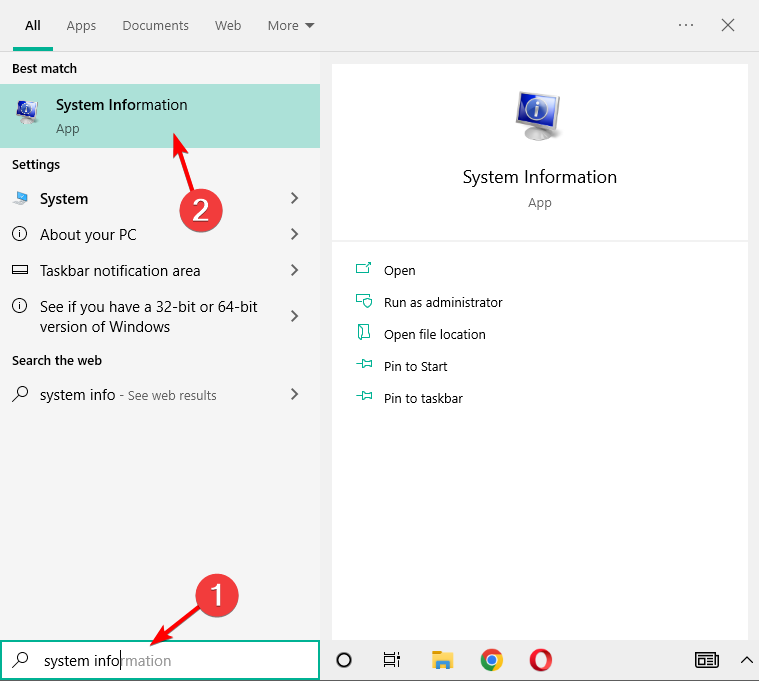
Task: Focus the search box with system info
Action: pos(160,660)
